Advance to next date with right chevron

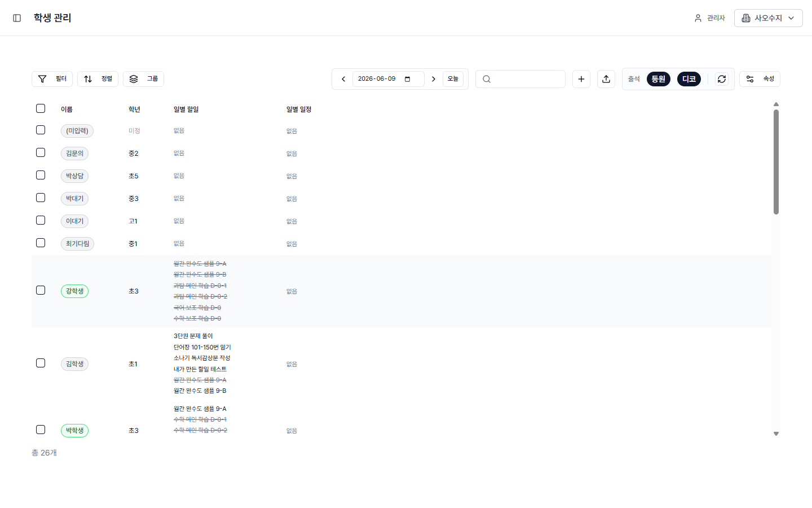[x=434, y=79]
